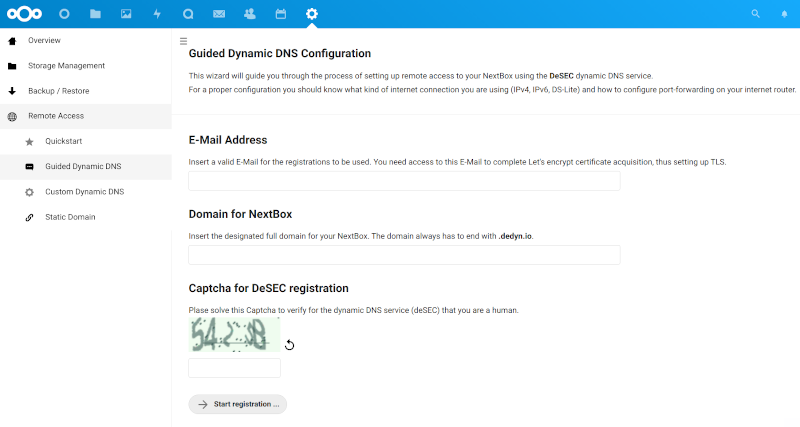Open Quickstart sub-item
800x427 pixels.
click(x=86, y=141)
